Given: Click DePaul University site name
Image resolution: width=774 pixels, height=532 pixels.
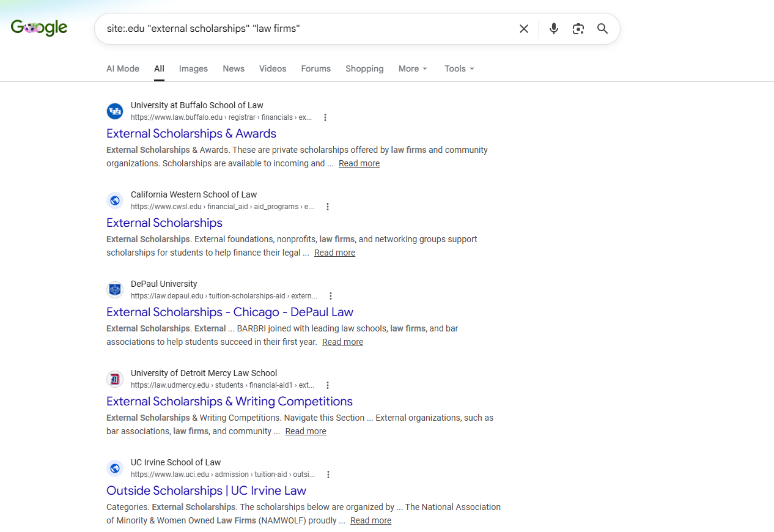Looking at the screenshot, I should (x=164, y=284).
